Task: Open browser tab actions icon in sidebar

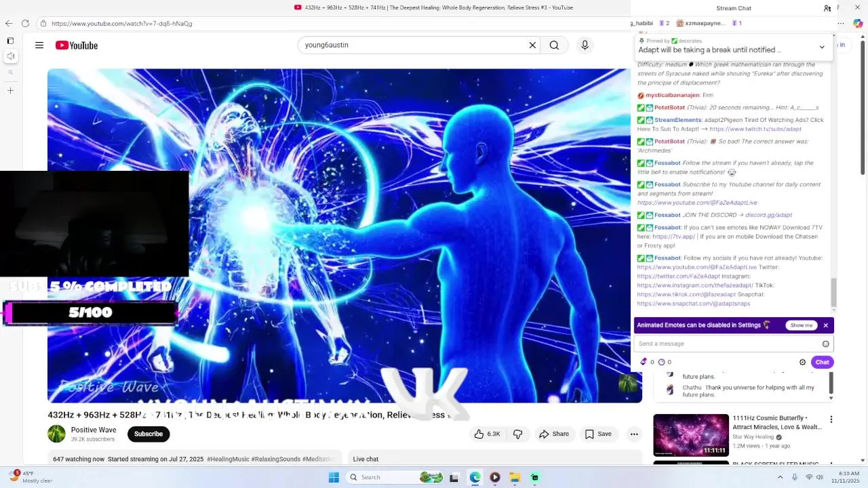Action: (x=10, y=41)
